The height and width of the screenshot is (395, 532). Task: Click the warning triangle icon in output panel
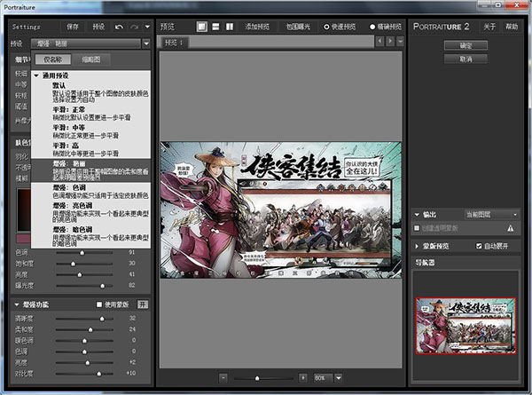511,228
